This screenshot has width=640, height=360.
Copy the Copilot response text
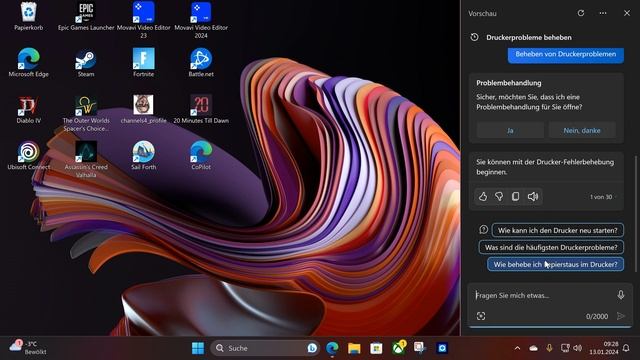[516, 197]
